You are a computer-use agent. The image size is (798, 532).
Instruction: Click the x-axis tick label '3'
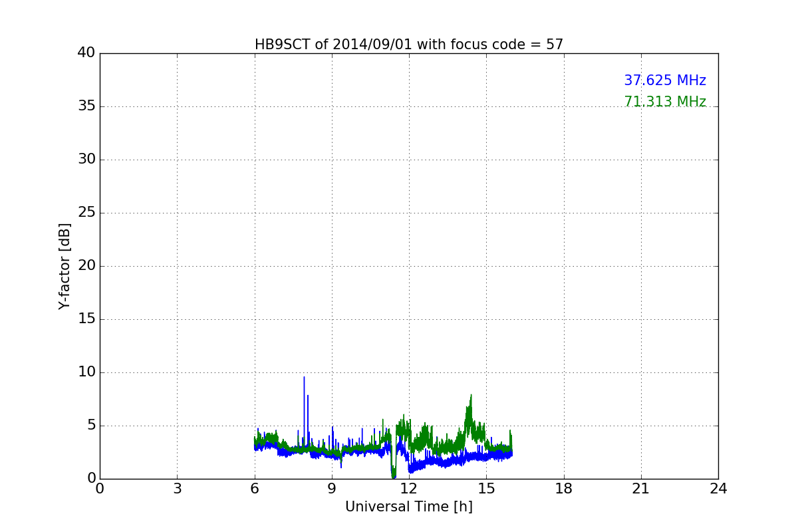tap(177, 489)
